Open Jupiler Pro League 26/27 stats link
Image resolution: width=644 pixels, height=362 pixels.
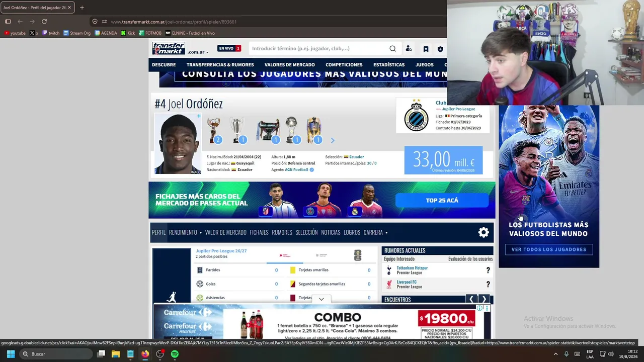(221, 251)
